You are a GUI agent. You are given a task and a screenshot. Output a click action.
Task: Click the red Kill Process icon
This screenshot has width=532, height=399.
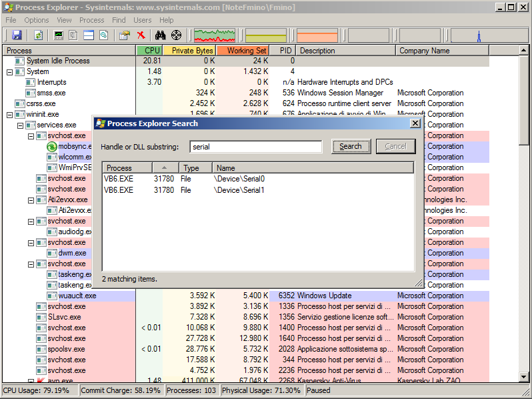point(141,35)
